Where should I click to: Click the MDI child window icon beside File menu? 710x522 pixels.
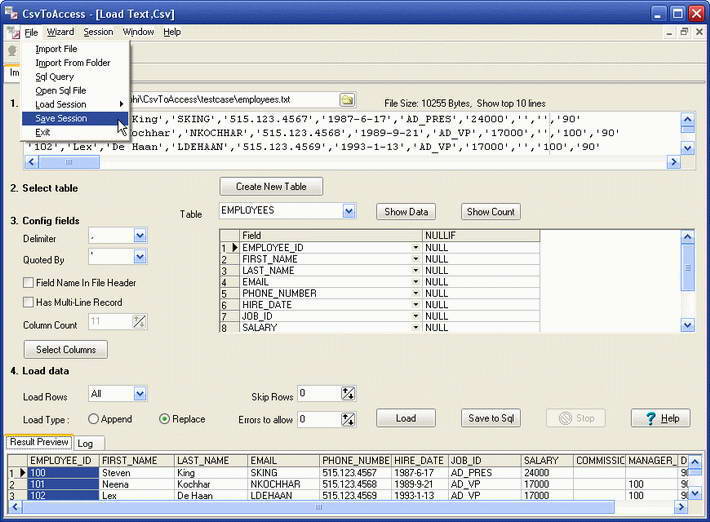[x=13, y=32]
